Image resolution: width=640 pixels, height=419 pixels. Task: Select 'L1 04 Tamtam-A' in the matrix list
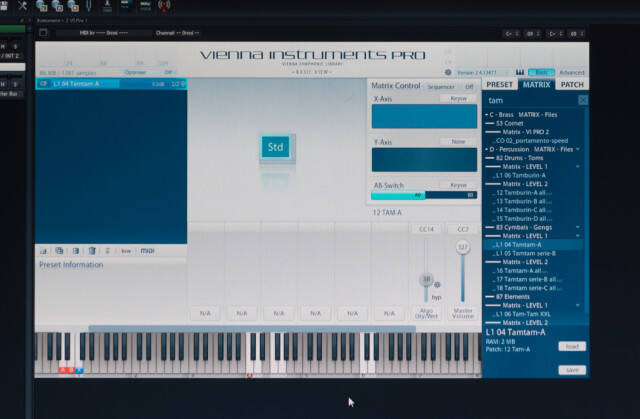tap(111, 84)
